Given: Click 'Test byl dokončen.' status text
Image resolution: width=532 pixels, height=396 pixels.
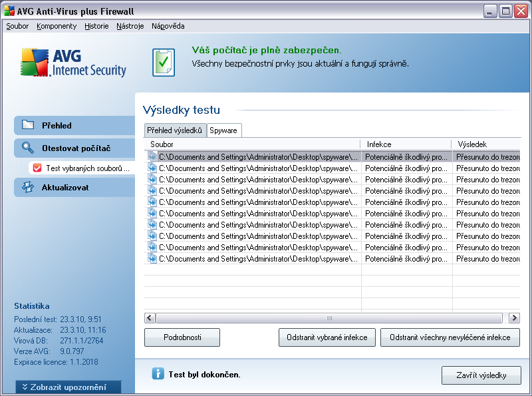Looking at the screenshot, I should (204, 374).
